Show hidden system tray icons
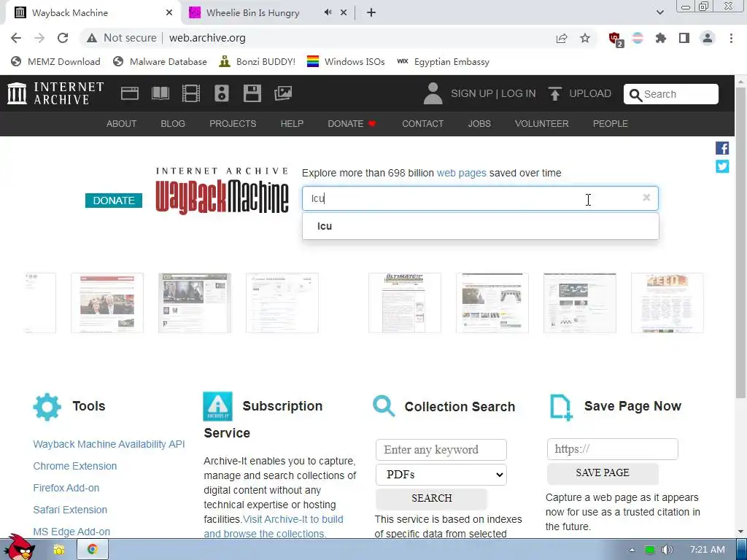Screen dimensions: 747x560 pyautogui.click(x=632, y=550)
